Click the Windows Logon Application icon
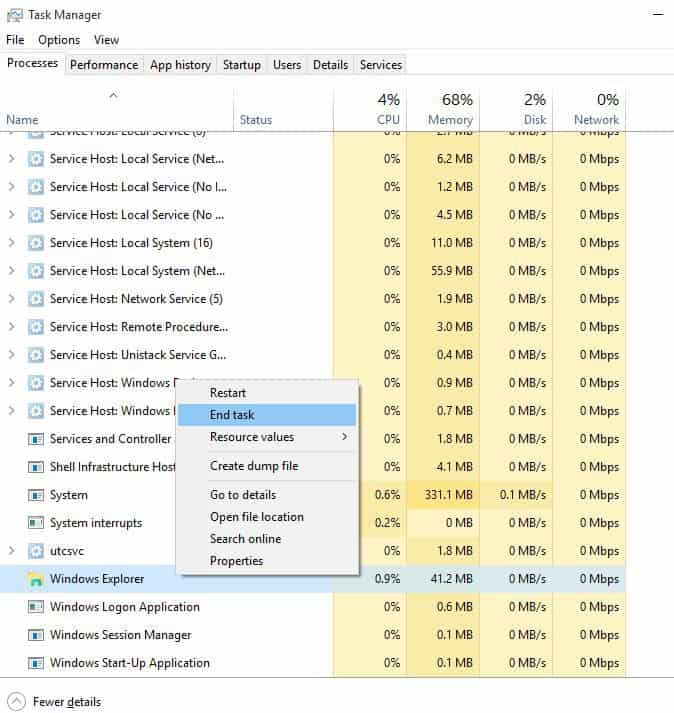The height and width of the screenshot is (713, 674). pos(35,607)
